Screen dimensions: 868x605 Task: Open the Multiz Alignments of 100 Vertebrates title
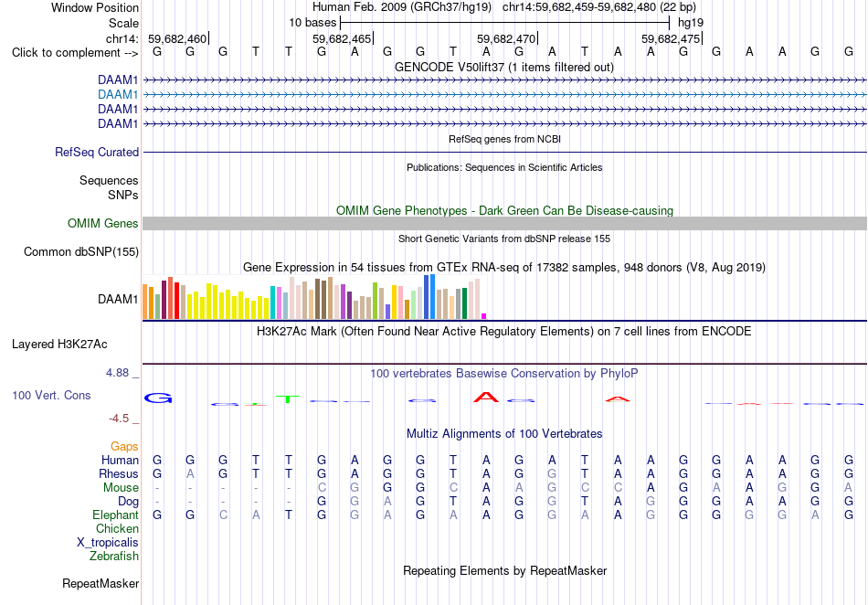[504, 433]
